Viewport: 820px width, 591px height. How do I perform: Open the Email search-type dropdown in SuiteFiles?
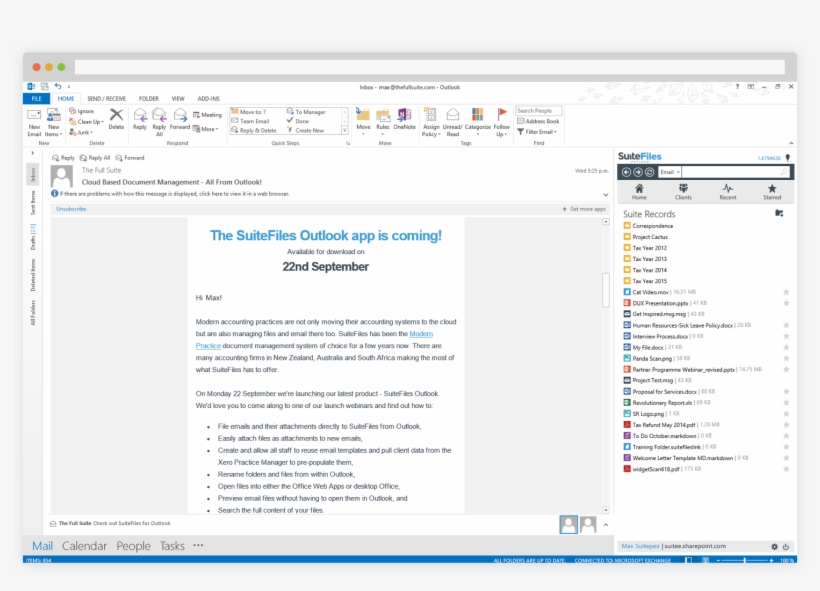click(x=669, y=172)
